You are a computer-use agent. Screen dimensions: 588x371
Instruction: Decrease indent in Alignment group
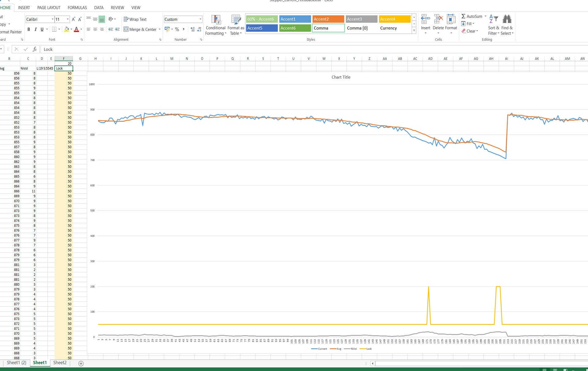tap(111, 29)
